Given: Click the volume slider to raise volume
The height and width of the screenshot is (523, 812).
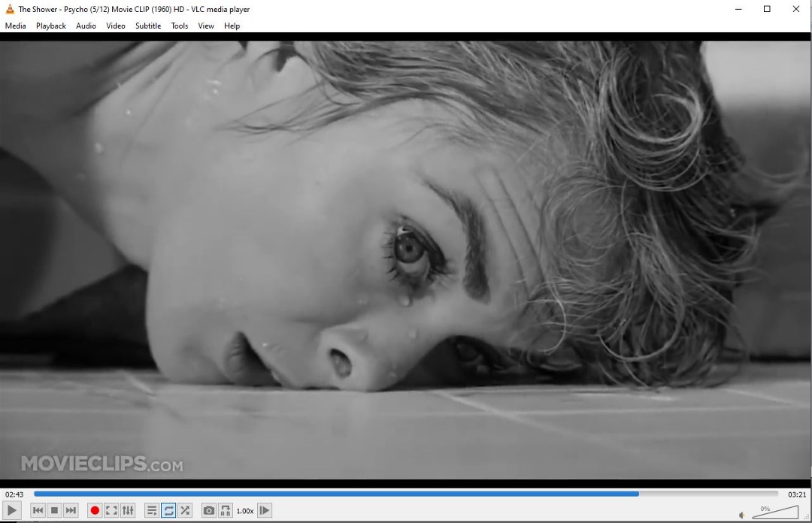Looking at the screenshot, I should 775,512.
